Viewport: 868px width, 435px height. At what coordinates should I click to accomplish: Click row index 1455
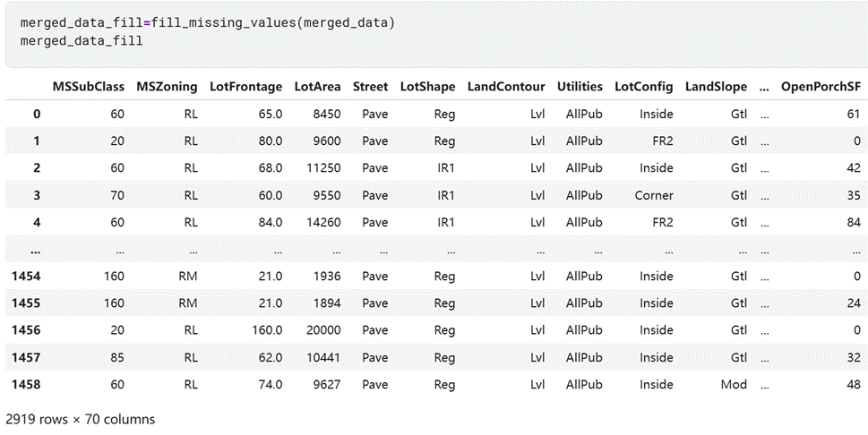pos(26,303)
